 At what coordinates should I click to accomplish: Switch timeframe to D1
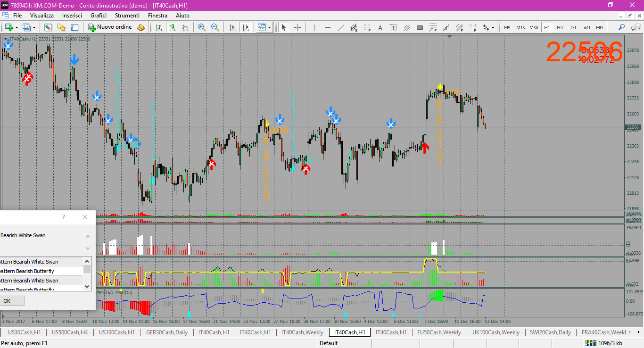(573, 27)
